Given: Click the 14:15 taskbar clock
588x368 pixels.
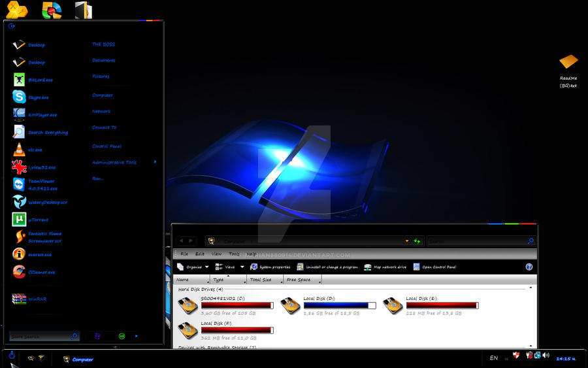Looking at the screenshot, I should [566, 359].
